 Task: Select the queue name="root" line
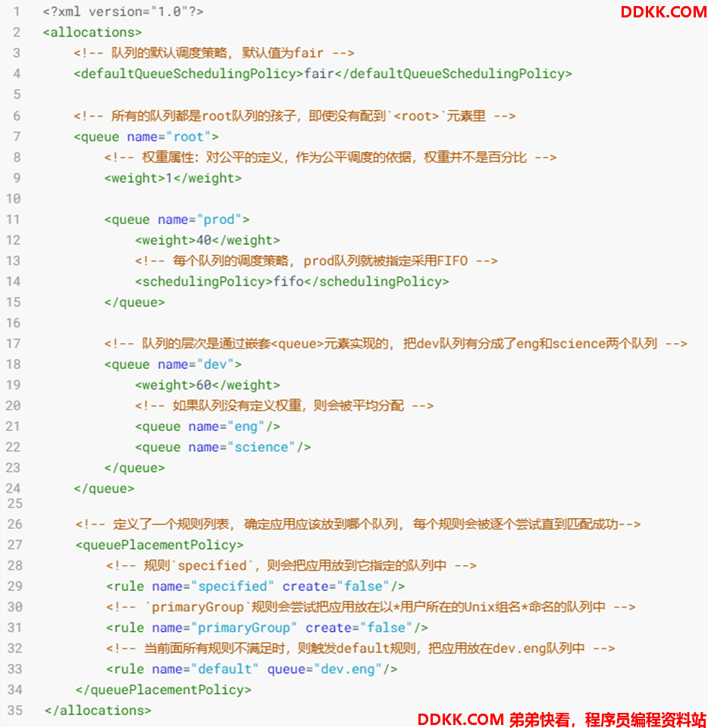click(146, 136)
